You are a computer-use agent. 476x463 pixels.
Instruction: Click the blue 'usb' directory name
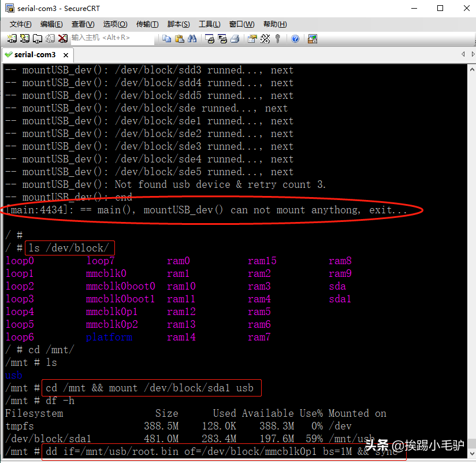(x=14, y=376)
